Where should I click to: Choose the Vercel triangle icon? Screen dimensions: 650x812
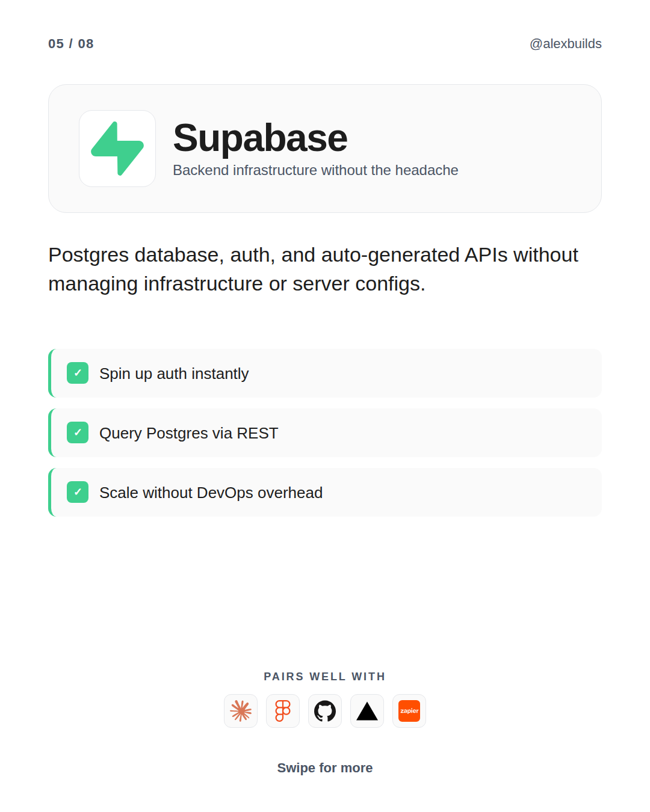367,711
